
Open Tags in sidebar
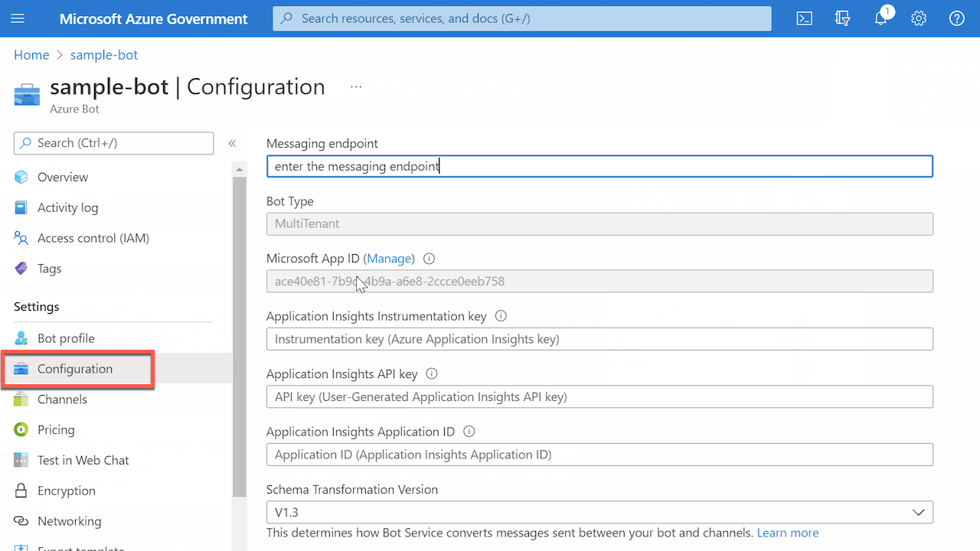tap(49, 269)
